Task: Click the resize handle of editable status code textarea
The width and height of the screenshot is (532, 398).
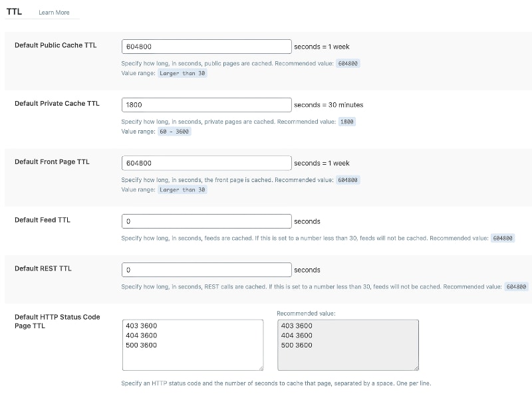Action: pyautogui.click(x=261, y=368)
